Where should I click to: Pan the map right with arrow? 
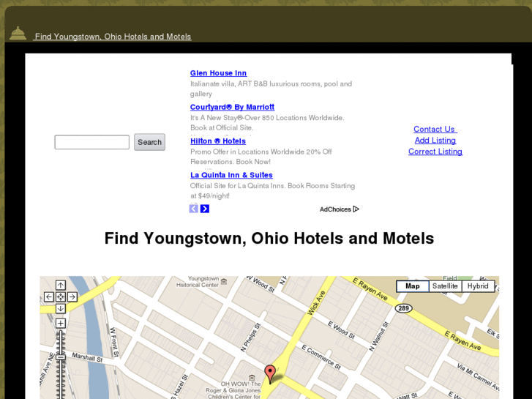pyautogui.click(x=72, y=297)
